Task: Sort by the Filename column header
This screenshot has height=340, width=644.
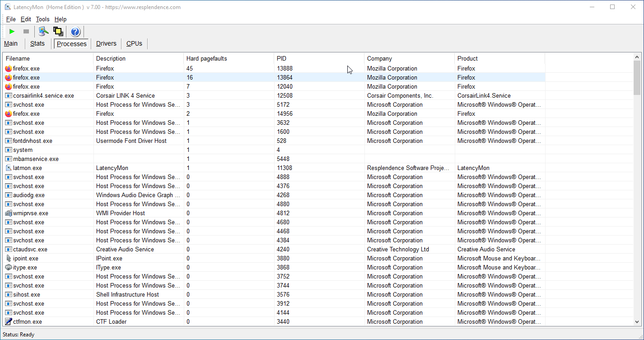Action: coord(48,59)
